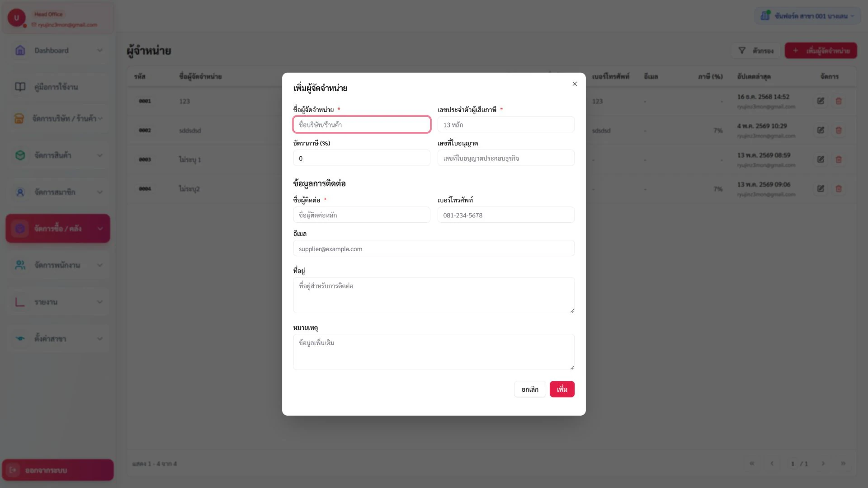Click the delete icon for supplier 0004
This screenshot has width=868, height=488.
[839, 189]
